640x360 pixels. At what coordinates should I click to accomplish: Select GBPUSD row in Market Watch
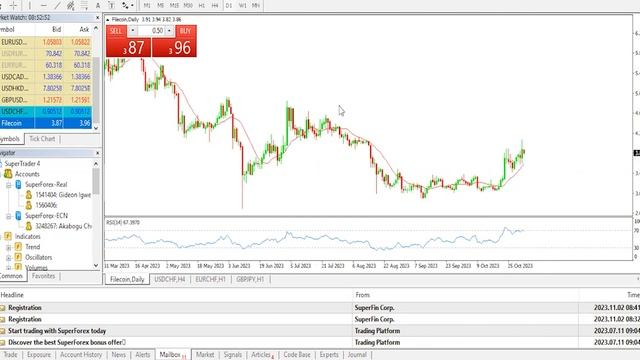[x=46, y=100]
